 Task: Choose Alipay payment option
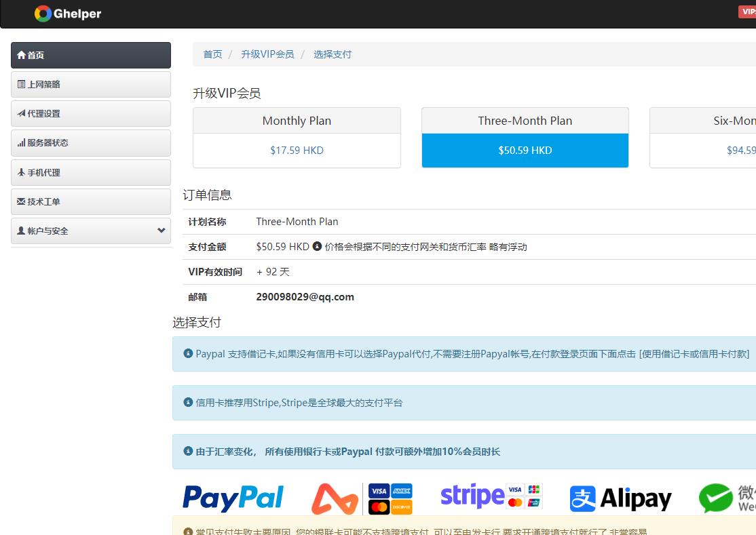coord(620,498)
